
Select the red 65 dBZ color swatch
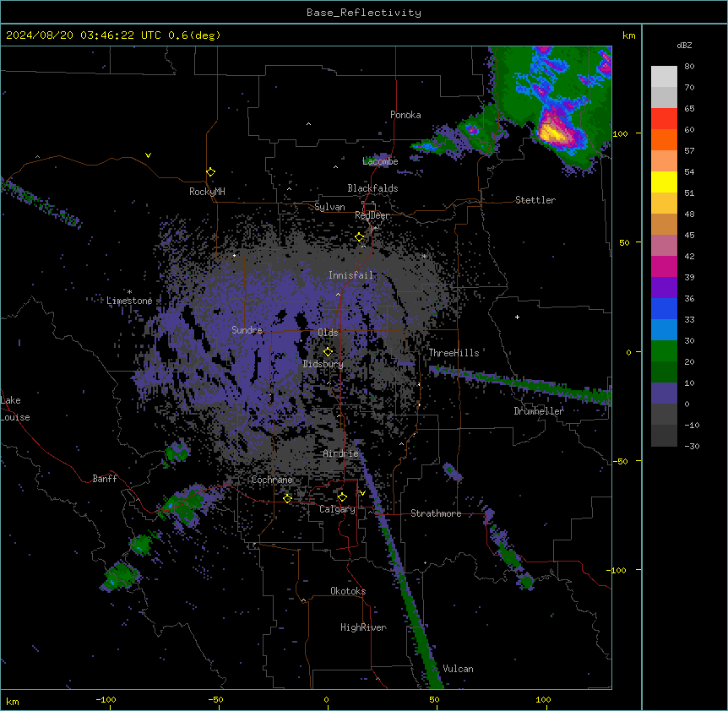coord(664,119)
